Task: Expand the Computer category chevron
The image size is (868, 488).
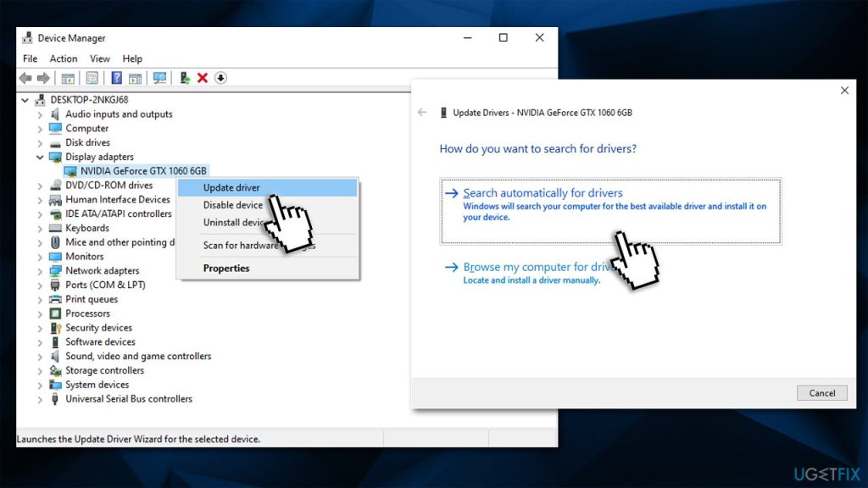Action: (x=40, y=129)
